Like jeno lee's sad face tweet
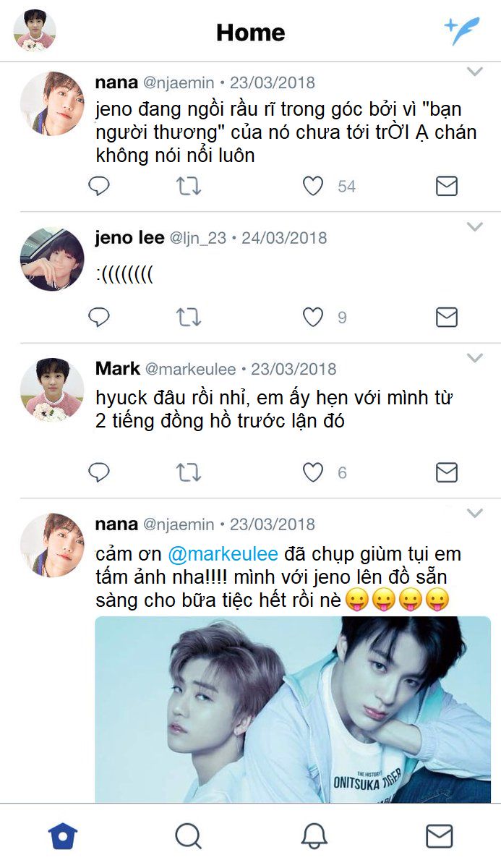This screenshot has height=868, width=501. pos(312,317)
